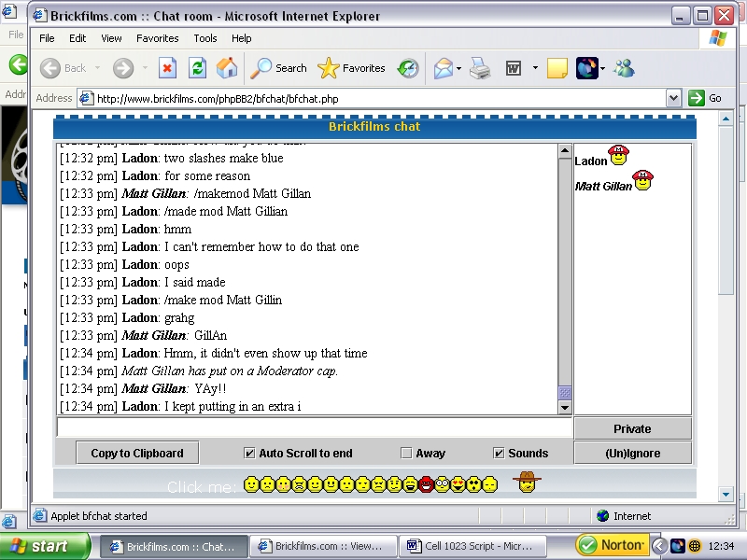Expand hidden system tray icons chevron
This screenshot has width=747, height=560.
click(x=659, y=546)
